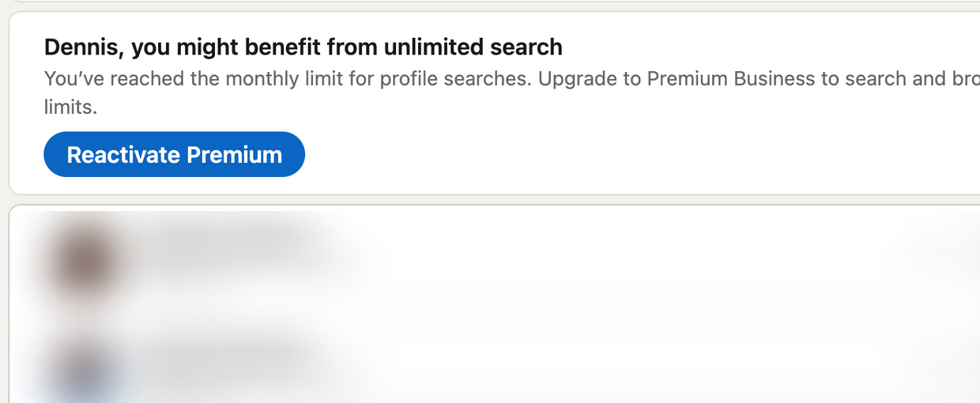Click the Reactivate Premium button
The height and width of the screenshot is (403, 980).
(174, 154)
